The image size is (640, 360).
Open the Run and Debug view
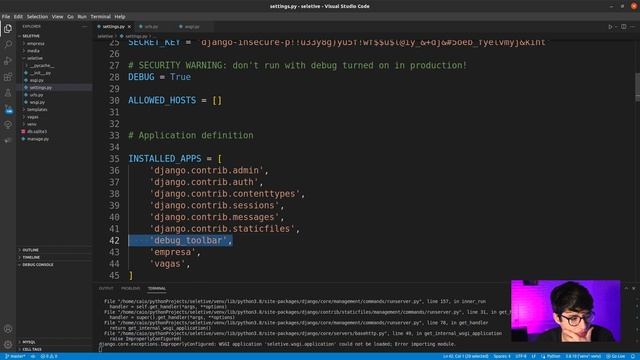point(8,61)
